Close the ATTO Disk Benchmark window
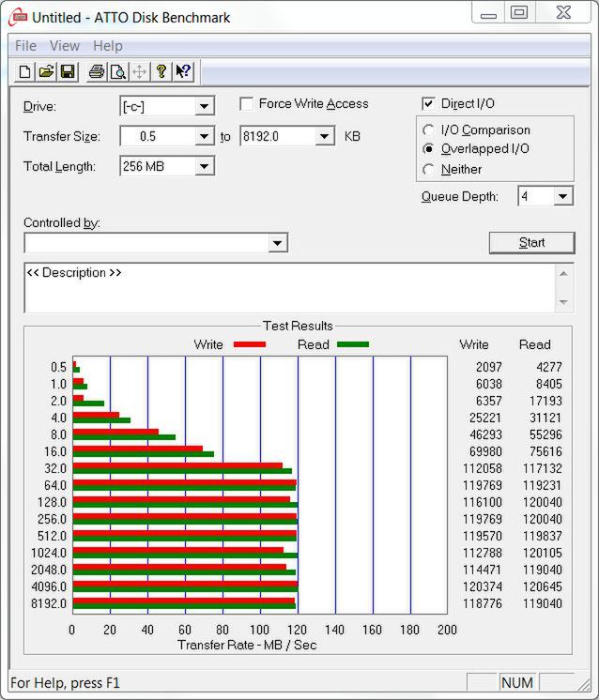Viewport: 599px width, 700px height. tap(563, 13)
